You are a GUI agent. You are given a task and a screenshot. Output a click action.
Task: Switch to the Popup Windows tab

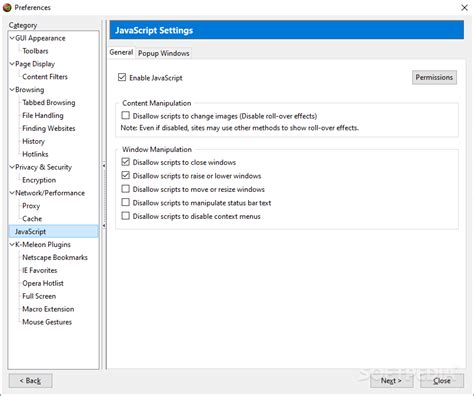tap(164, 53)
